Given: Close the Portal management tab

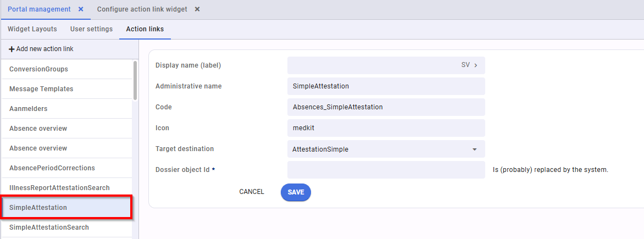Looking at the screenshot, I should point(81,9).
